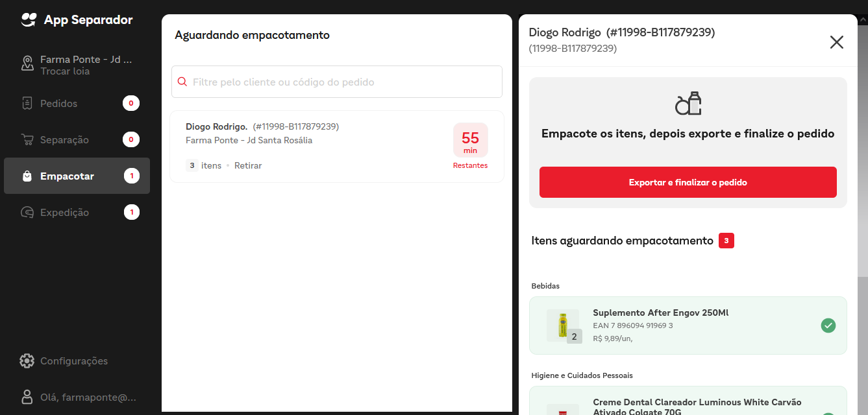
Task: Toggle the green check on Suplemento After Engov
Action: (828, 326)
